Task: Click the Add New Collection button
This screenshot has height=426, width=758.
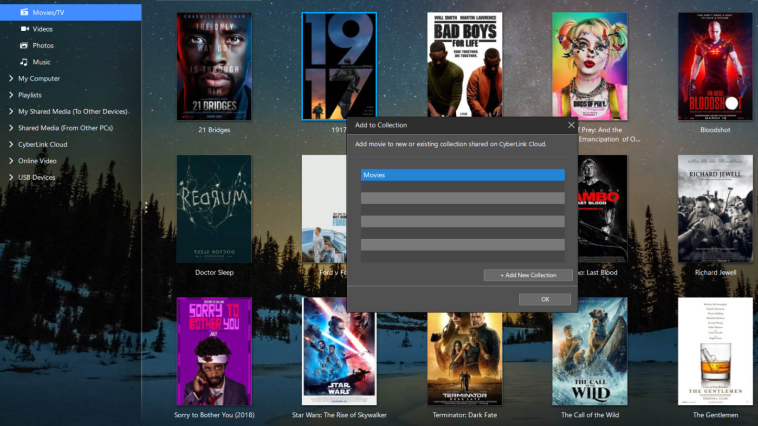Action: point(528,275)
